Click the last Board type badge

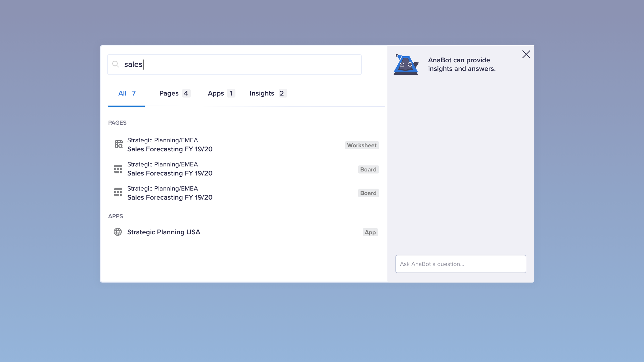[368, 193]
